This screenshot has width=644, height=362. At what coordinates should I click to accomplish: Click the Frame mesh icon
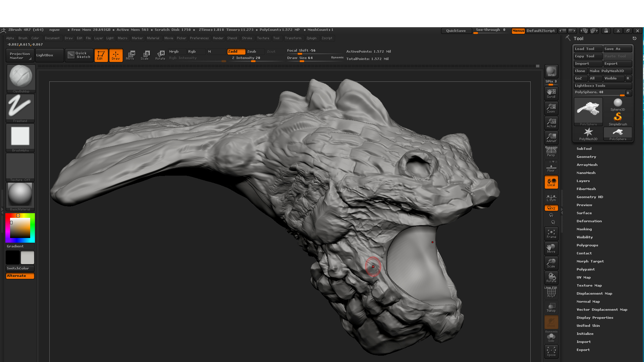(x=551, y=234)
